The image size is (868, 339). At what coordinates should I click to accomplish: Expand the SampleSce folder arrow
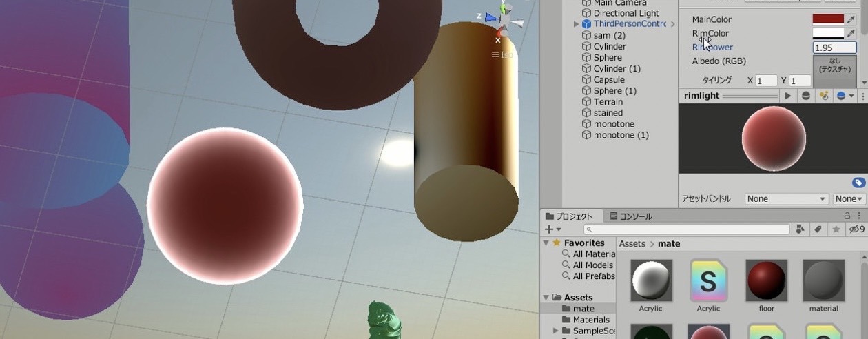[556, 331]
